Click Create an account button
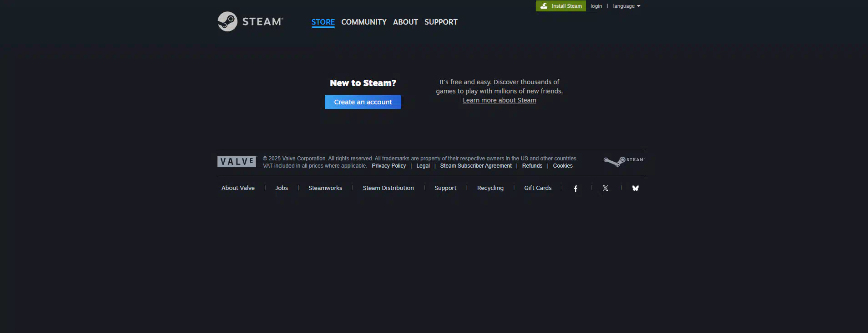Viewport: 868px width, 333px height. pos(363,102)
